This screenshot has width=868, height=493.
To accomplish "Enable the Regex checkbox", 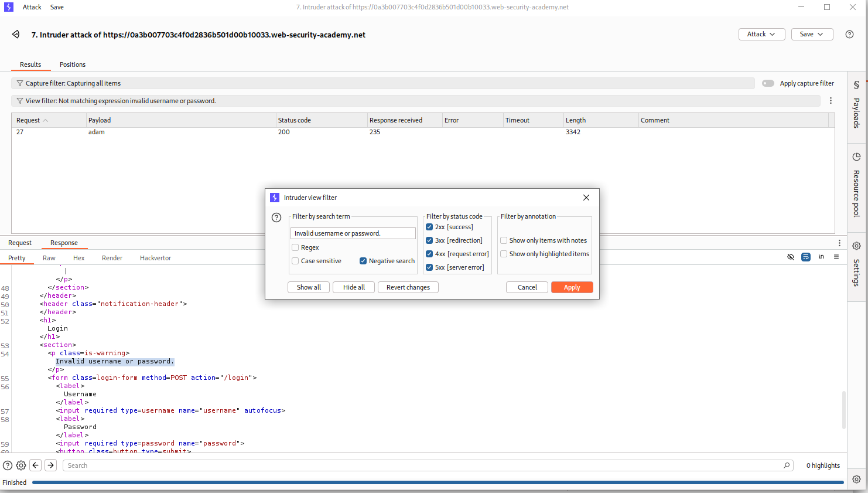I will [296, 247].
